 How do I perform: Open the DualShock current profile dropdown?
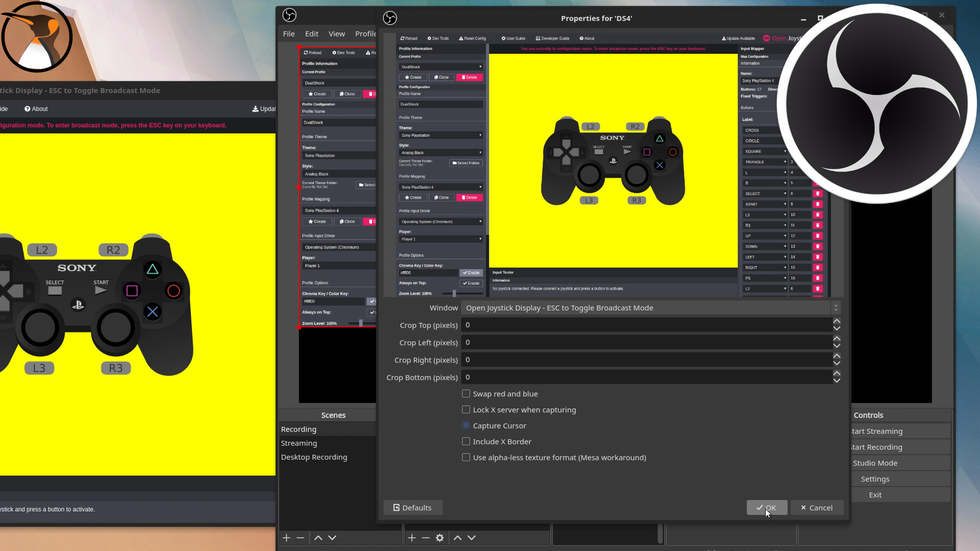440,66
